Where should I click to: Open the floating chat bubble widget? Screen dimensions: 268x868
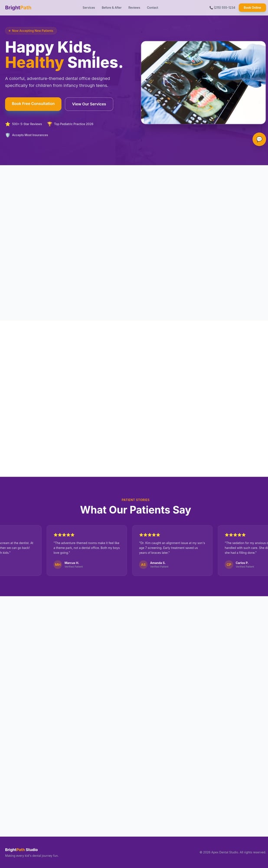pos(259,139)
